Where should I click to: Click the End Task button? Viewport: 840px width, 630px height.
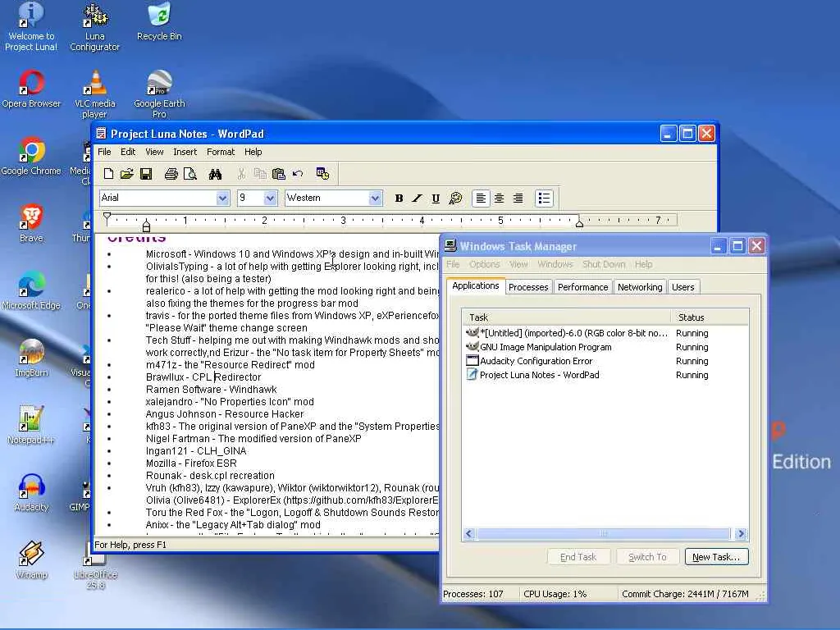pos(578,557)
